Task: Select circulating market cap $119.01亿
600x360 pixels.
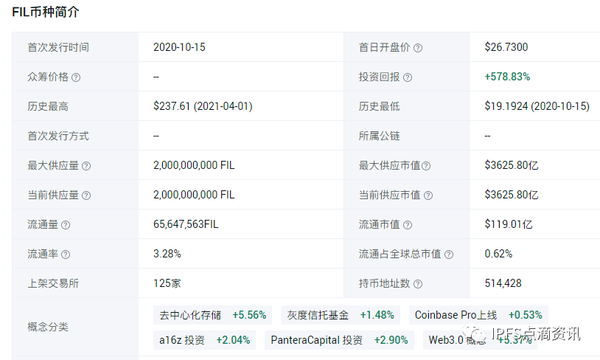Action: pos(508,224)
